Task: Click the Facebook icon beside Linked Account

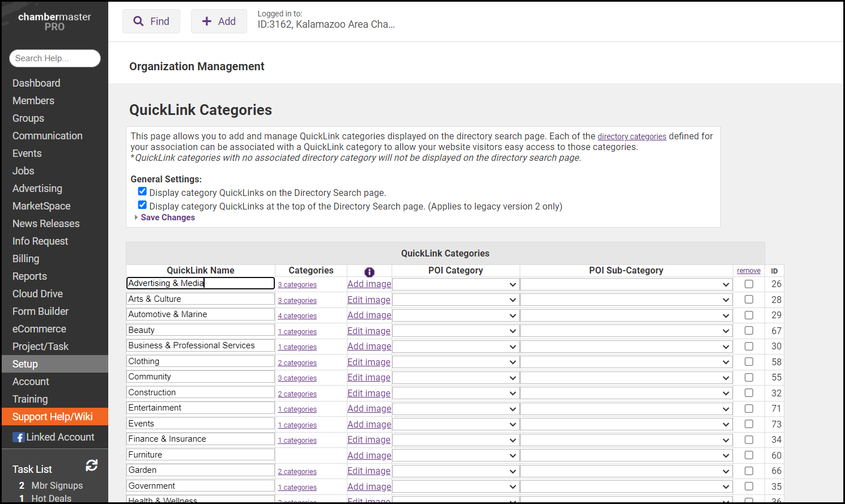Action: 19,437
